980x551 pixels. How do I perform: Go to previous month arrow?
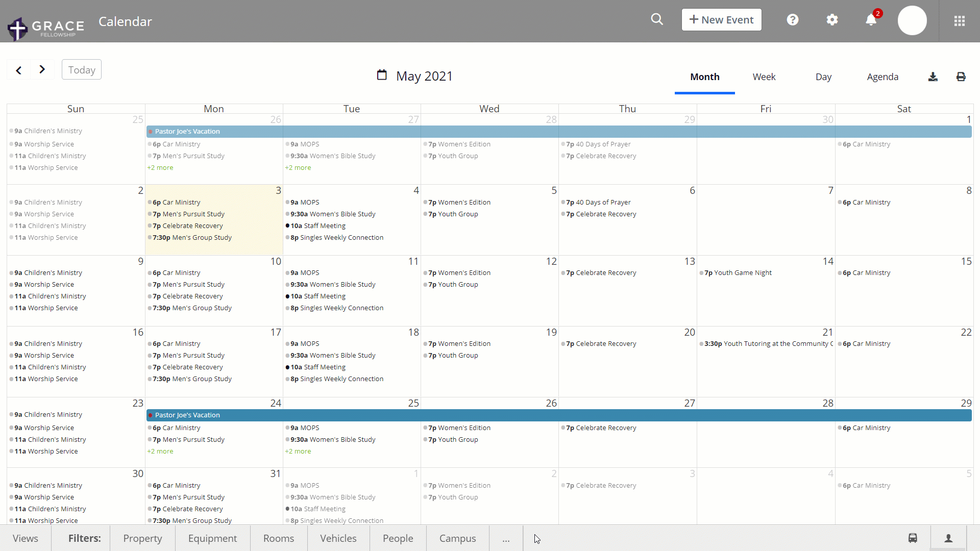coord(19,70)
